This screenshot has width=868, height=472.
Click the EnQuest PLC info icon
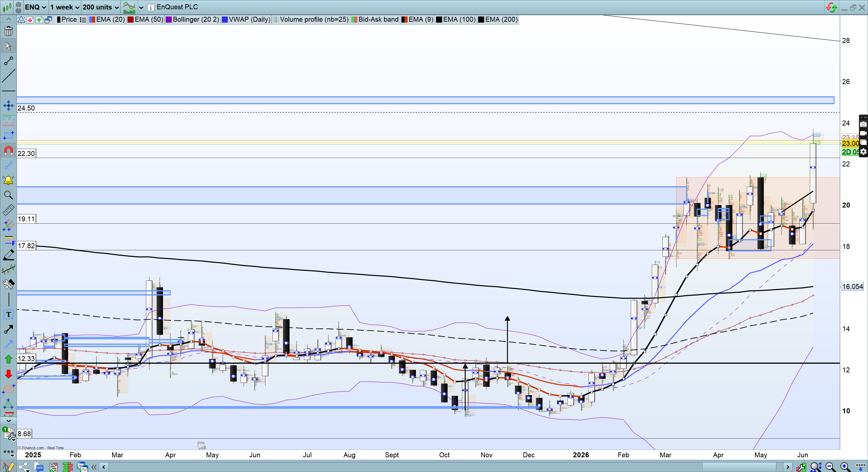tap(151, 7)
